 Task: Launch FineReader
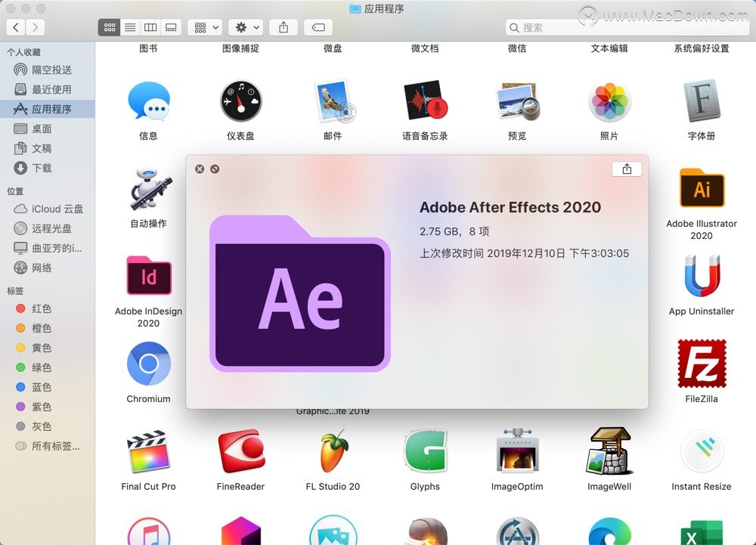(x=240, y=451)
